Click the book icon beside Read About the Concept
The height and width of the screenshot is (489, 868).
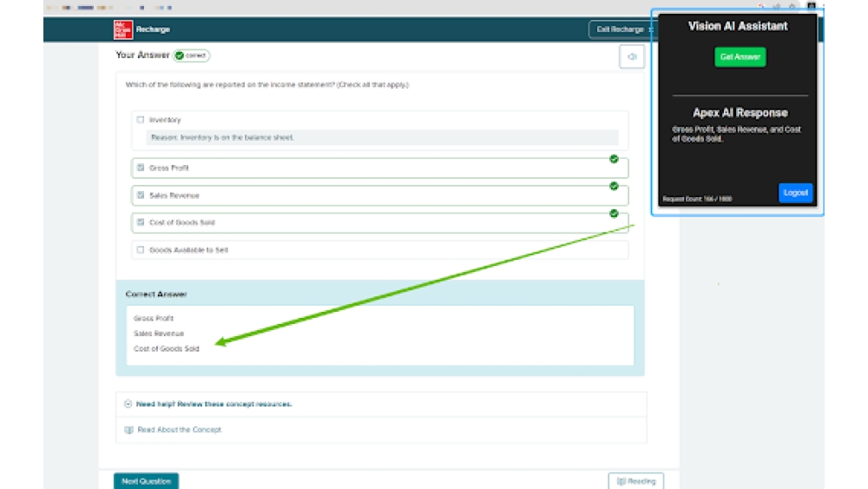pyautogui.click(x=129, y=430)
